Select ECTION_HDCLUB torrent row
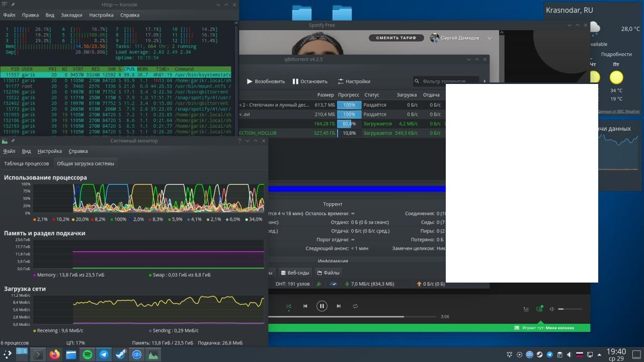Image resolution: width=644 pixels, height=362 pixels. (x=342, y=133)
